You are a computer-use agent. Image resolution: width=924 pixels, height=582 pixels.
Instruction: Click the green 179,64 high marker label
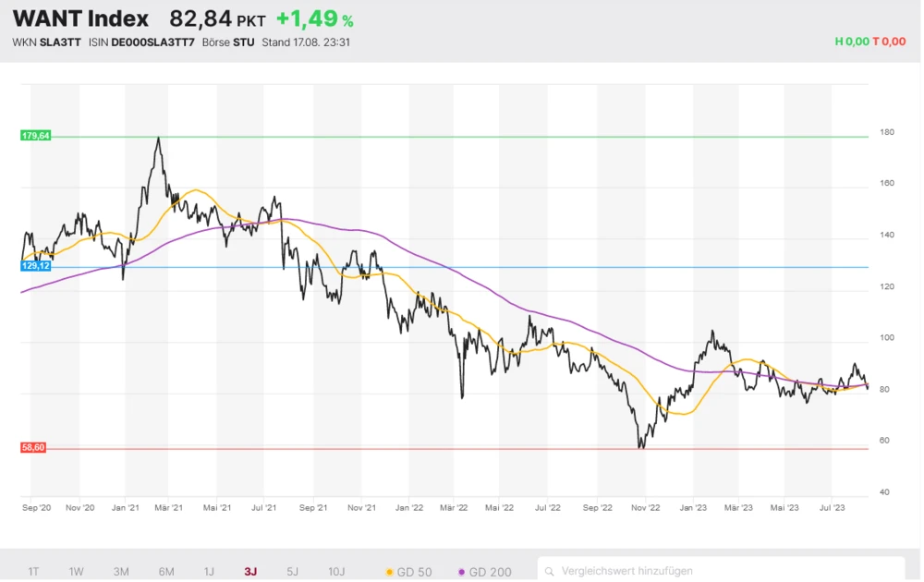click(x=36, y=136)
